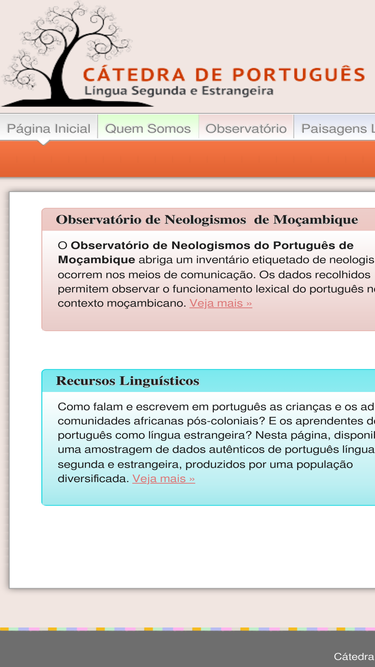Screen dimensions: 375x667
Task: Click the orange banner below navigation
Action: click(188, 159)
